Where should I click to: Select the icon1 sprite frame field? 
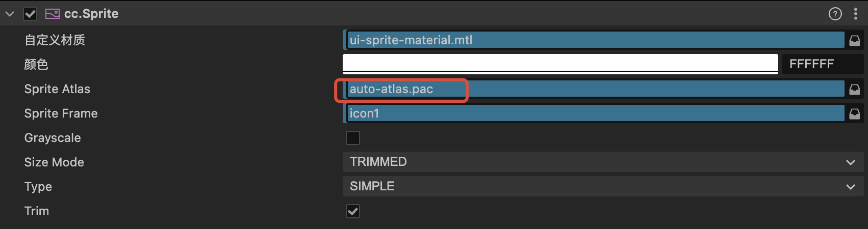(x=594, y=113)
